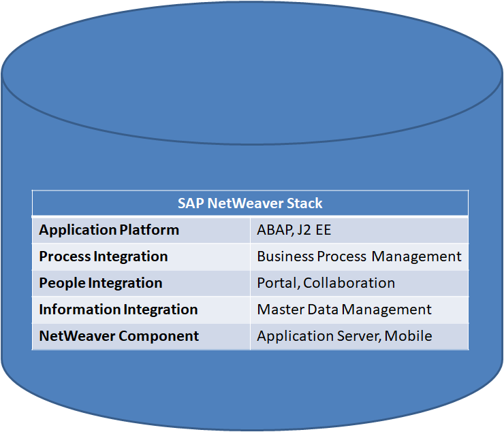Select the 'ABAP, J2 EE' cell
The width and height of the screenshot is (504, 432).
tap(360, 230)
